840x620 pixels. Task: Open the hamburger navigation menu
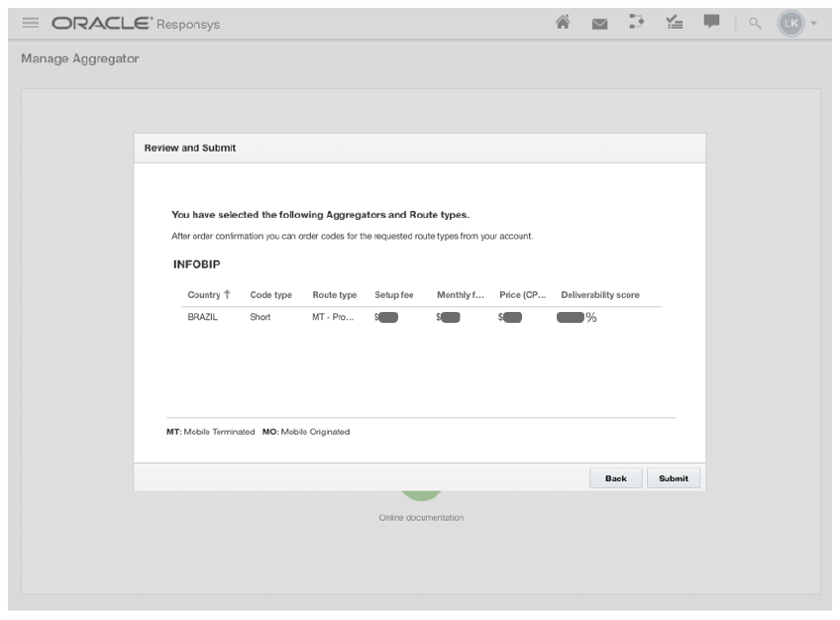click(x=29, y=24)
